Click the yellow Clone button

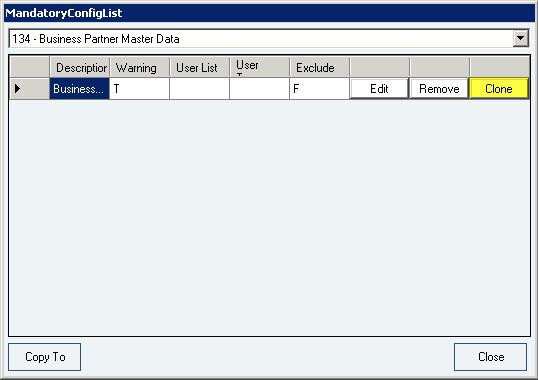pyautogui.click(x=499, y=89)
